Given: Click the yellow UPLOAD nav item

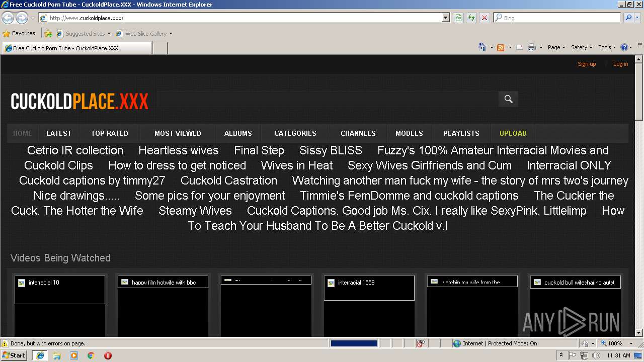Looking at the screenshot, I should click(x=513, y=133).
